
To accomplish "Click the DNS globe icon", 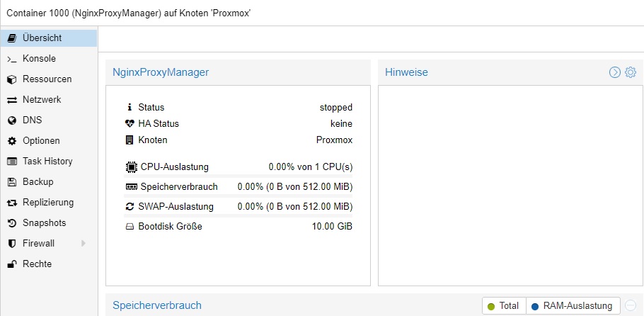I will click(x=11, y=120).
